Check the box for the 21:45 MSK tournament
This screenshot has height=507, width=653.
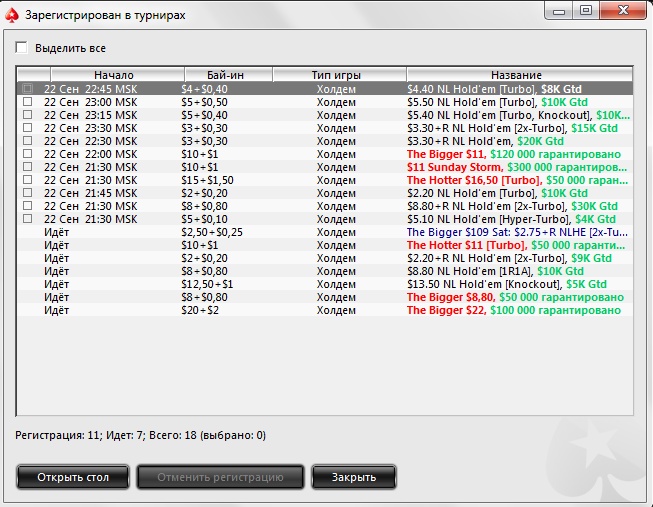27,192
